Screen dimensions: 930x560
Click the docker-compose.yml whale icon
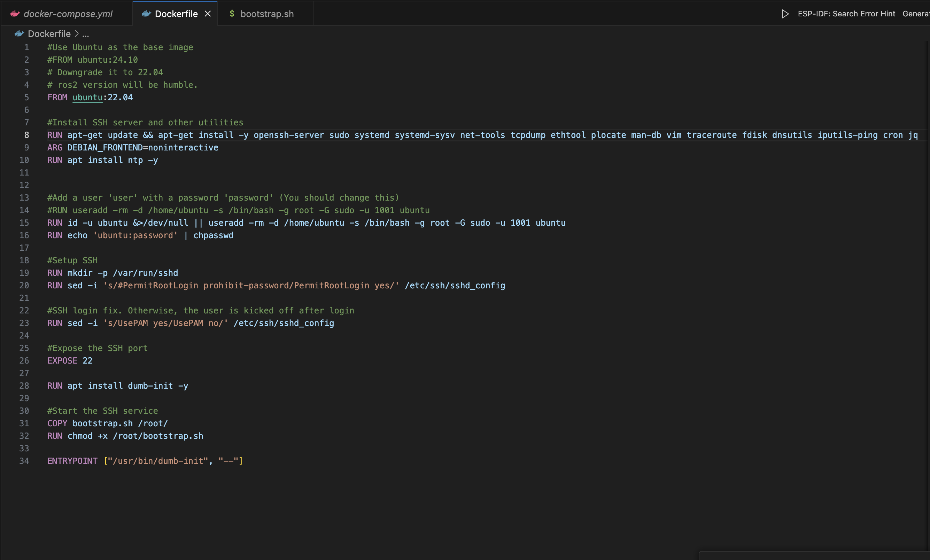(x=15, y=14)
